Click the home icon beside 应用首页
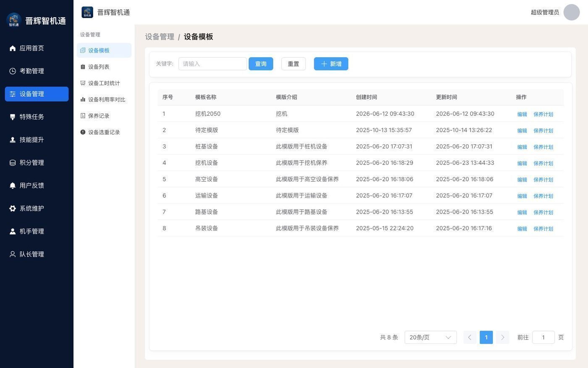 13,48
